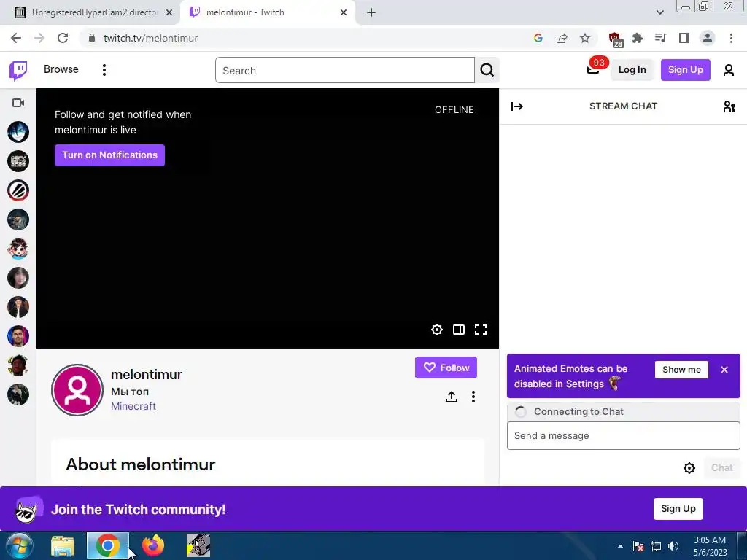The width and height of the screenshot is (747, 560).
Task: Click the camera icon atop the channel sidebar
Action: tap(18, 103)
